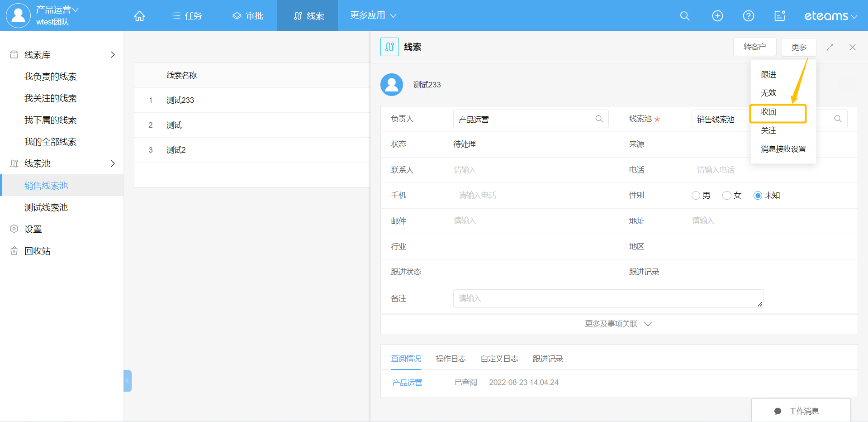Expand 更多及事项关联 section

[618, 324]
